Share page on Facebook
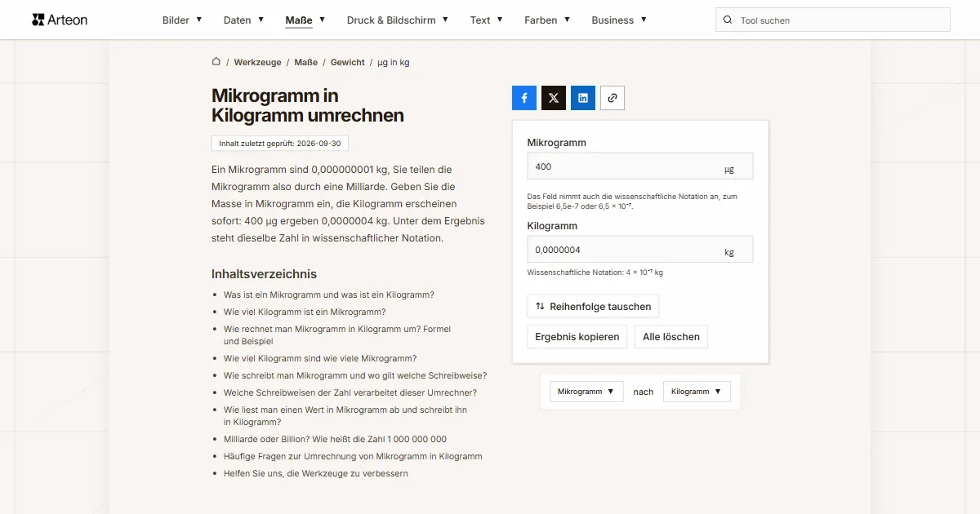 [x=524, y=98]
